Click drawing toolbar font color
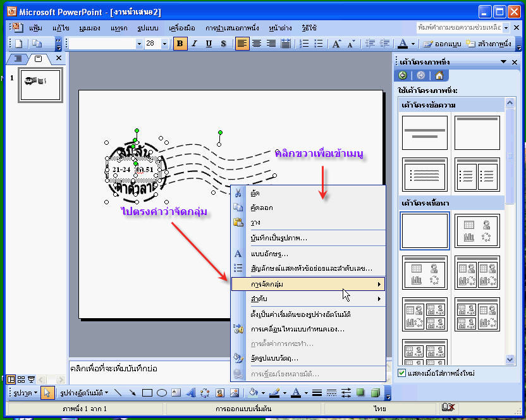 tap(296, 392)
